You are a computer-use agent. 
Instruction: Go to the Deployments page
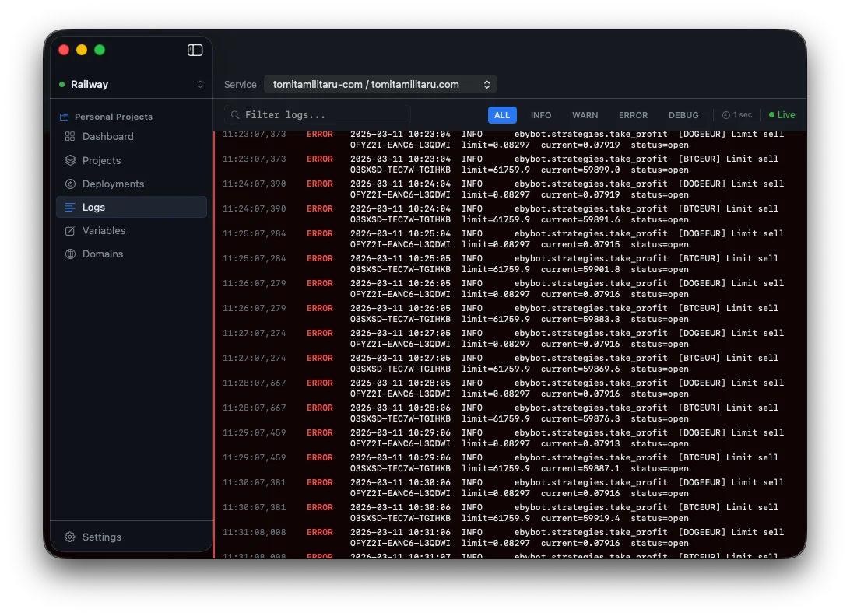point(114,184)
